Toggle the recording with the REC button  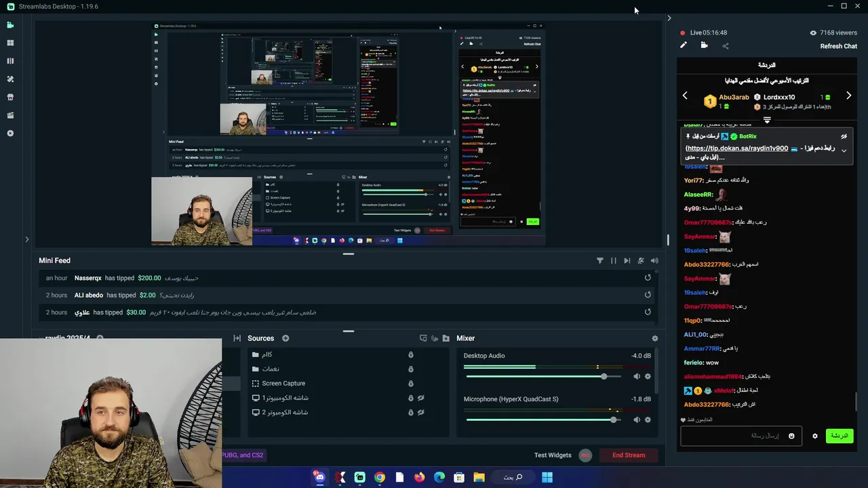(586, 455)
